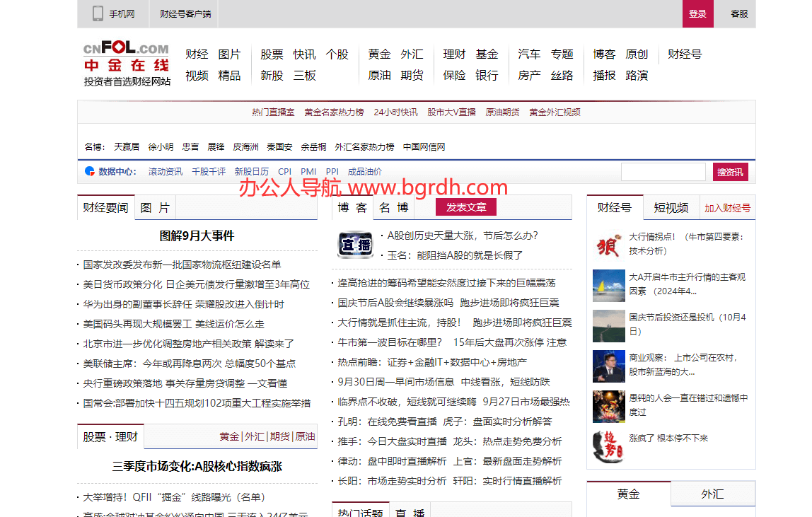Open the 黄金 navigation menu item
The width and height of the screenshot is (812, 517).
click(379, 53)
